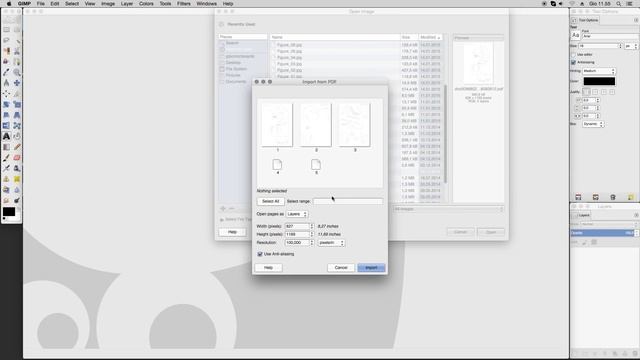
Task: Open the Box Dynamic dropdown
Action: [593, 124]
